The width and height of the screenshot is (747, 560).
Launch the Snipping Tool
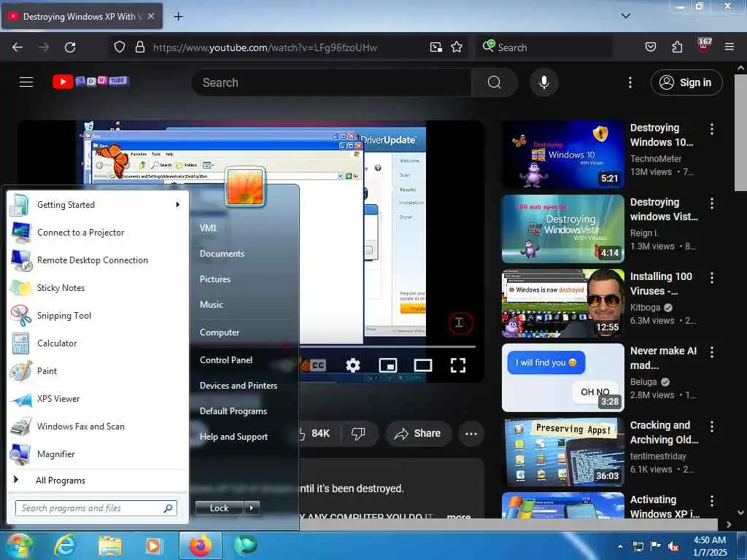98,315
